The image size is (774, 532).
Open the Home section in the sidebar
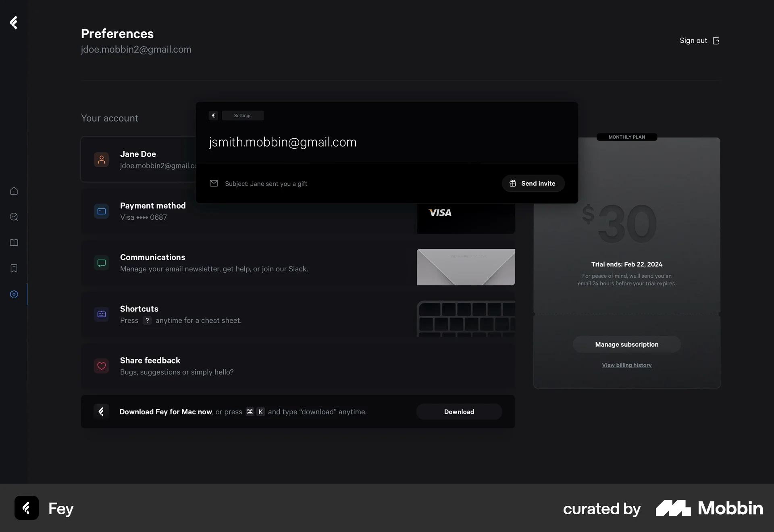click(14, 191)
